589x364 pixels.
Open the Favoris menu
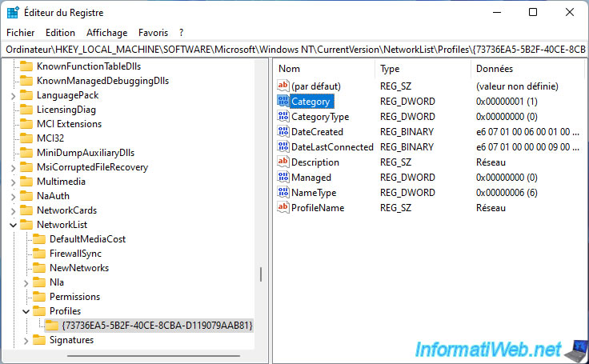click(x=153, y=33)
